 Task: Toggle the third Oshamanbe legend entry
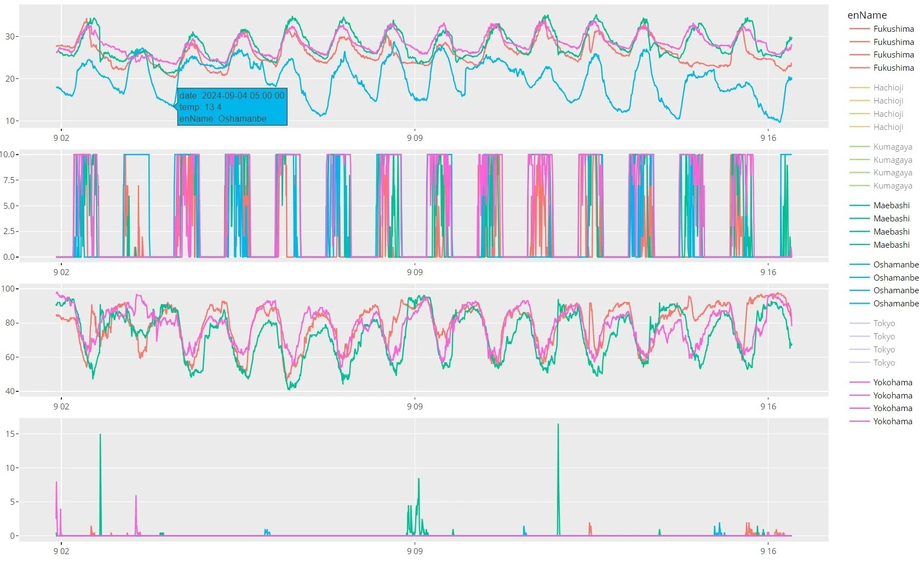(883, 290)
